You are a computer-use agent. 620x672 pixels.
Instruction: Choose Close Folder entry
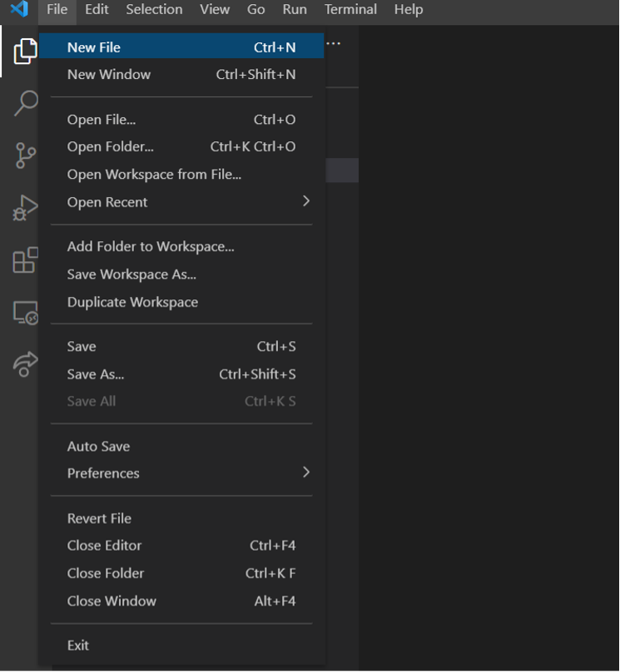tap(181, 573)
